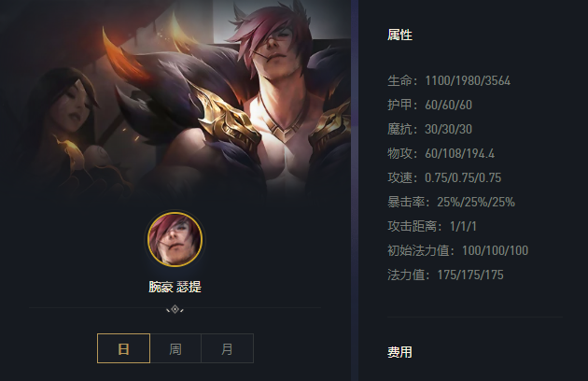
Task: Click the 法力值 175/175/175 stat line
Action: tap(445, 275)
